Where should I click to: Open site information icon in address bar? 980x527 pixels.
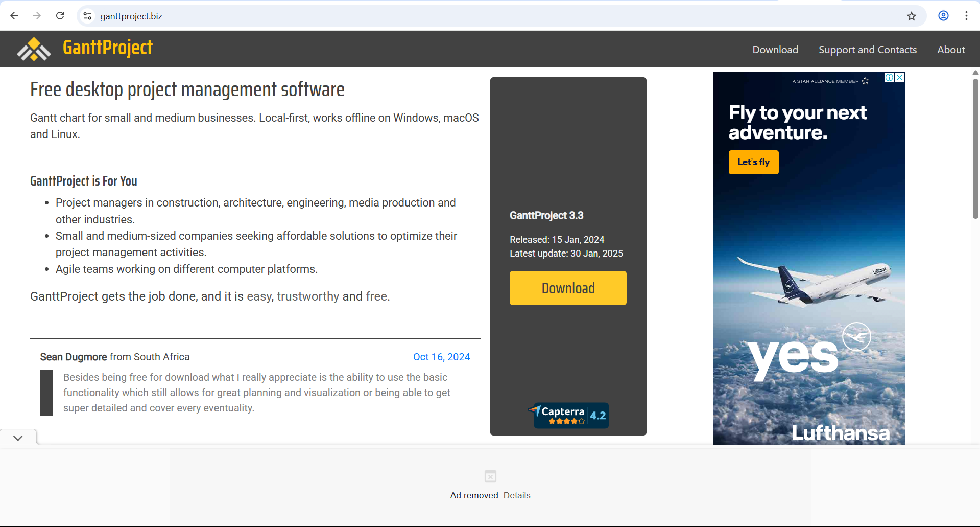tap(88, 16)
